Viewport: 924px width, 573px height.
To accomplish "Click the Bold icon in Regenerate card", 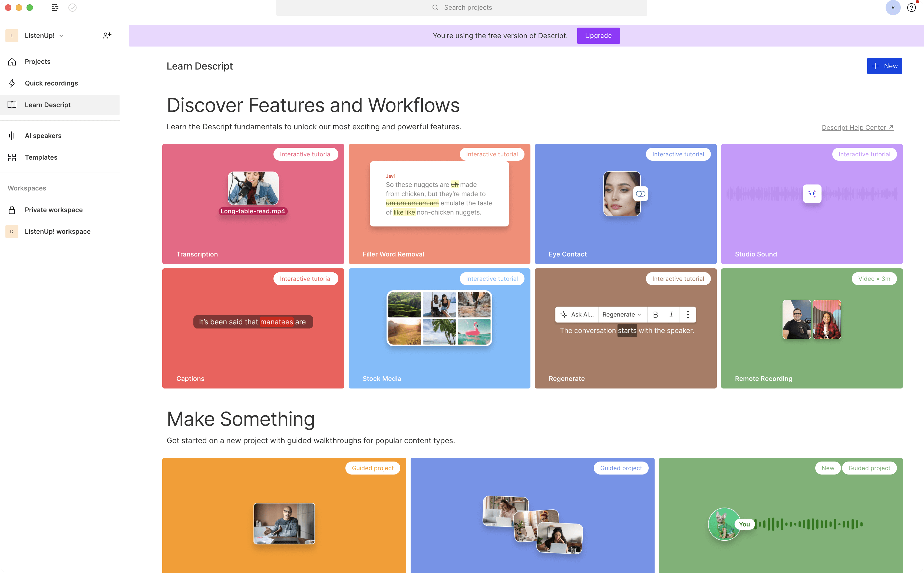I will (x=655, y=315).
